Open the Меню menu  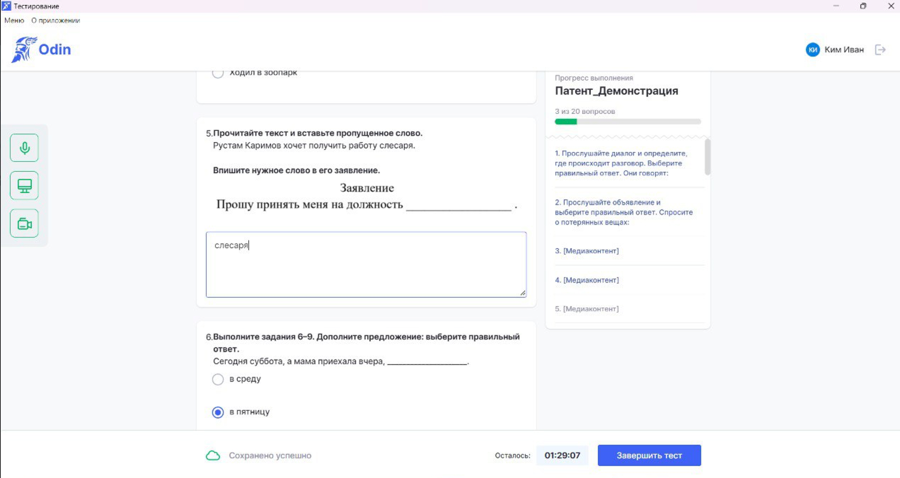coord(14,20)
